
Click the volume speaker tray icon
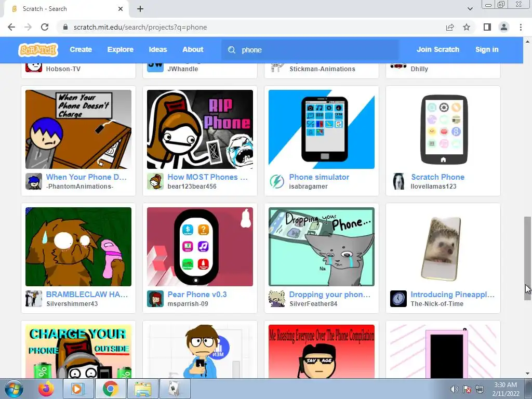pos(454,389)
